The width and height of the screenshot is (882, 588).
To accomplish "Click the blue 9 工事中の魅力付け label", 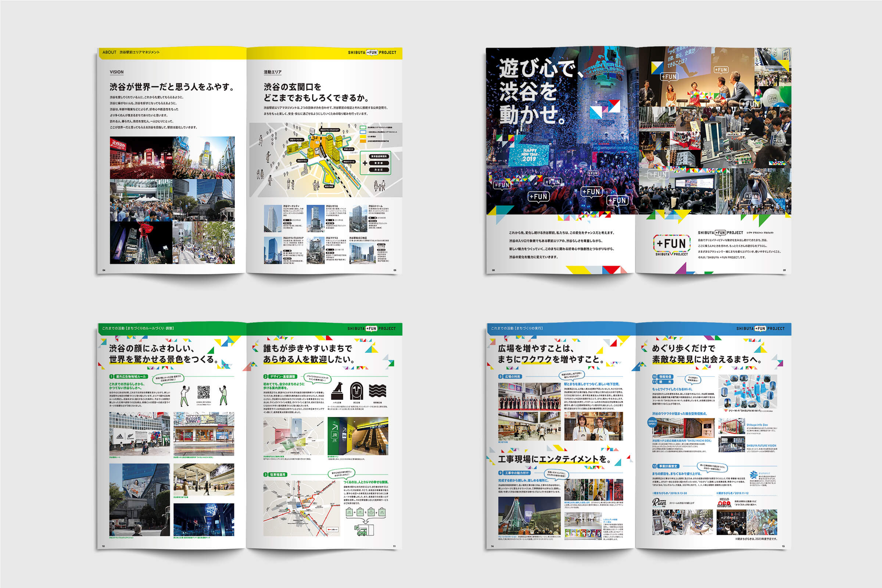I will tap(514, 473).
